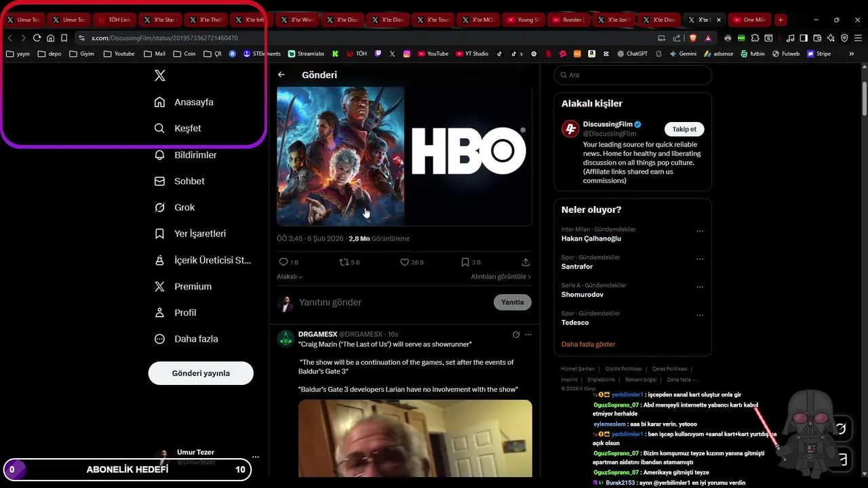Click Daha fazla göster under trends
Viewport: 868px width, 488px height.
tap(589, 344)
